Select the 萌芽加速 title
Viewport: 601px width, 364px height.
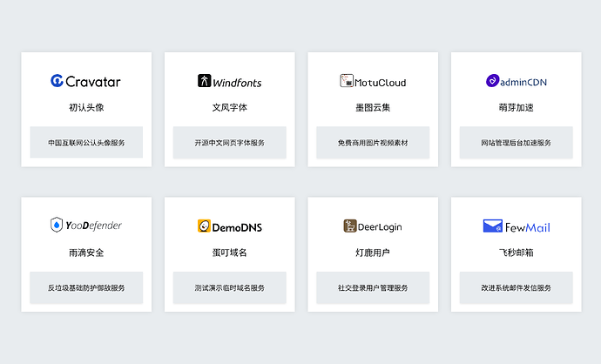(x=517, y=108)
